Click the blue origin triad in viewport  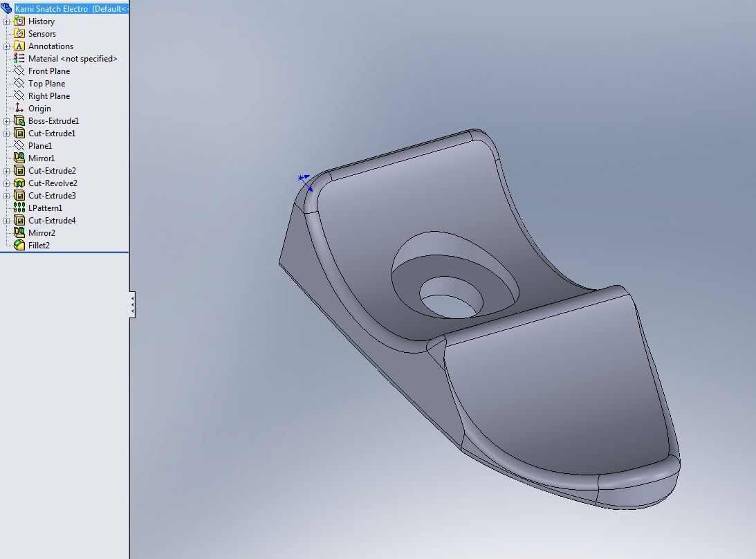(x=305, y=183)
